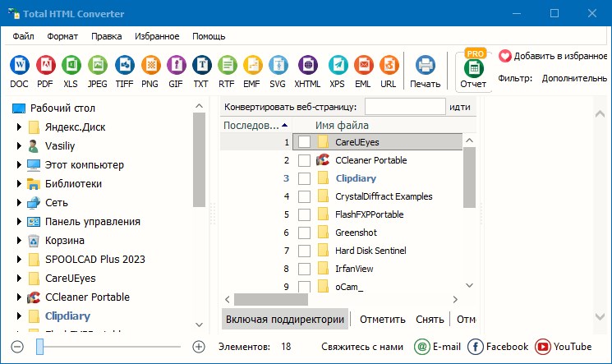Select the RTF format icon

pos(228,65)
